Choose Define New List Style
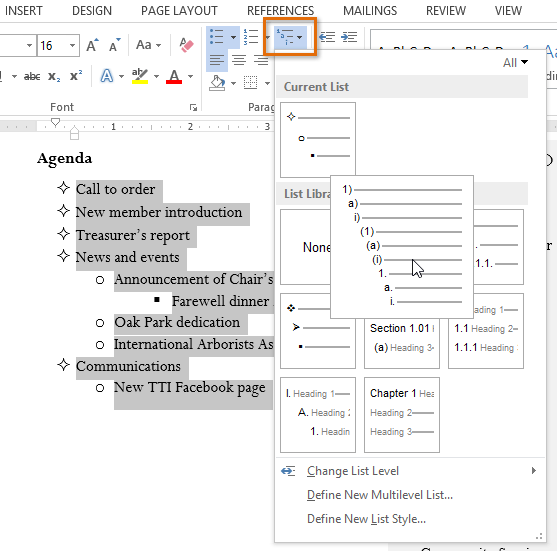Screen dimensions: 557x551 tap(366, 519)
